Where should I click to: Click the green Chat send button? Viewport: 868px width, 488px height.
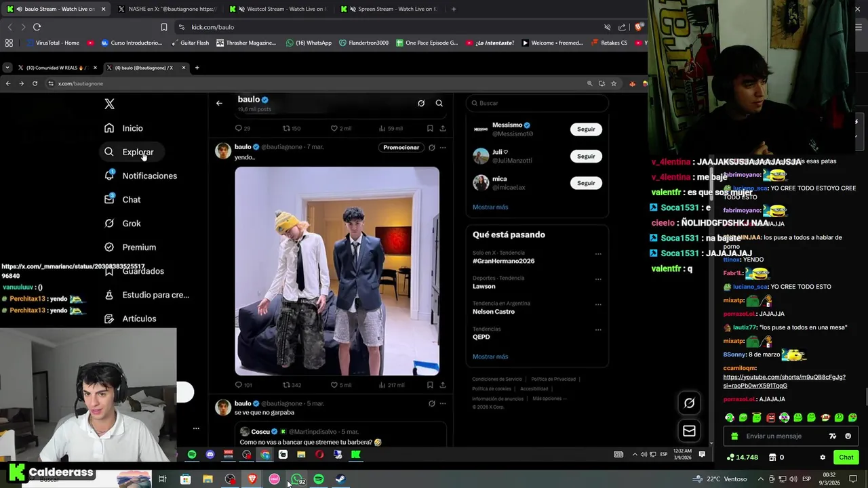846,457
